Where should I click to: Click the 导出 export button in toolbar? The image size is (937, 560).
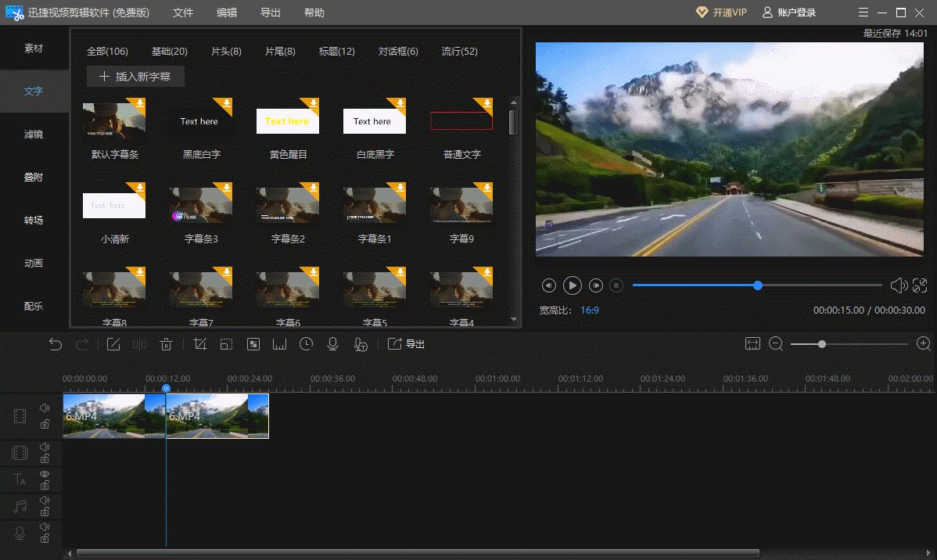tap(407, 344)
